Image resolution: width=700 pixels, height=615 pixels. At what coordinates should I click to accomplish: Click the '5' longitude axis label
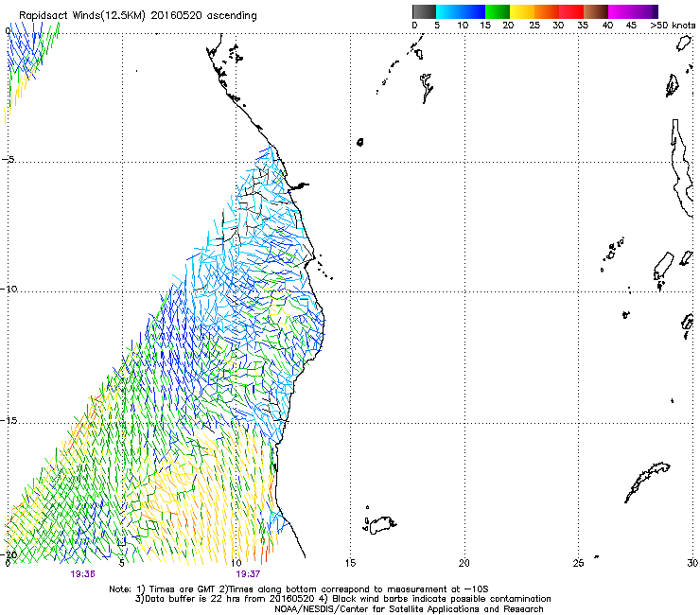pos(122,563)
